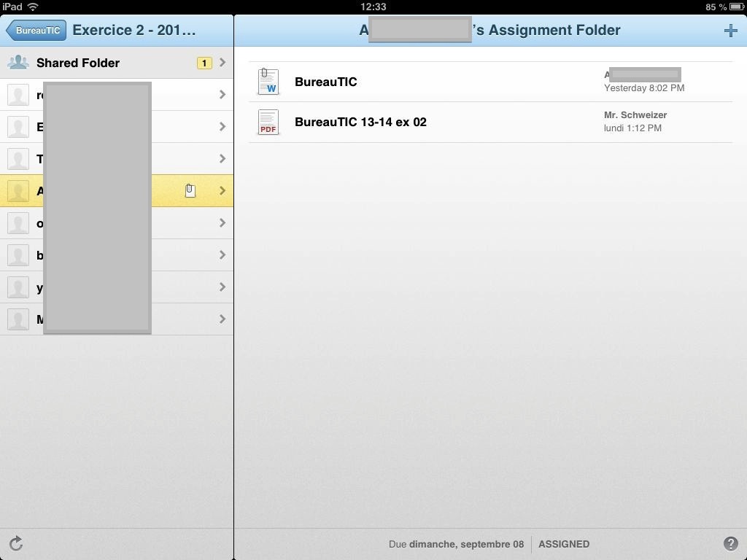Expand Shared Folder using its chevron
This screenshot has width=747, height=560.
[x=222, y=63]
